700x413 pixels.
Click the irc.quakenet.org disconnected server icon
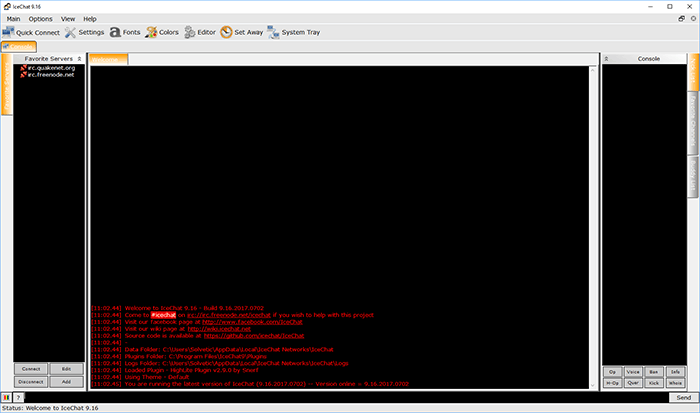click(x=23, y=68)
